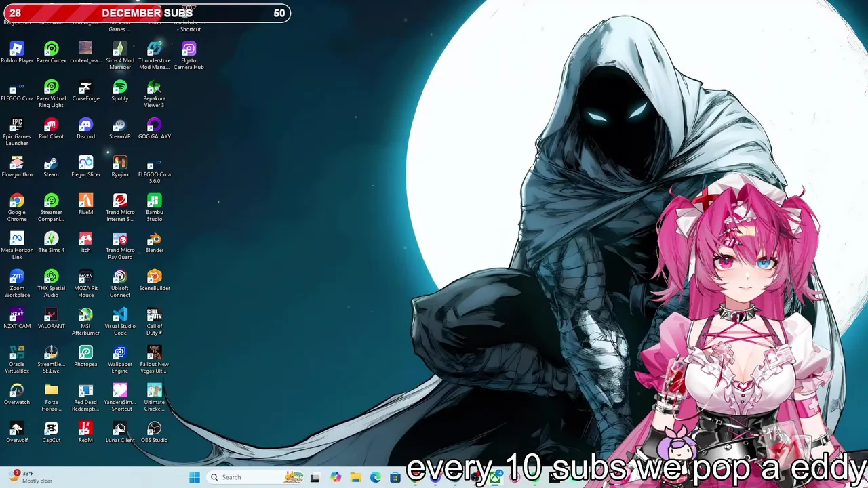Launch VALORANT from the desktop
The width and height of the screenshot is (868, 488).
52,318
